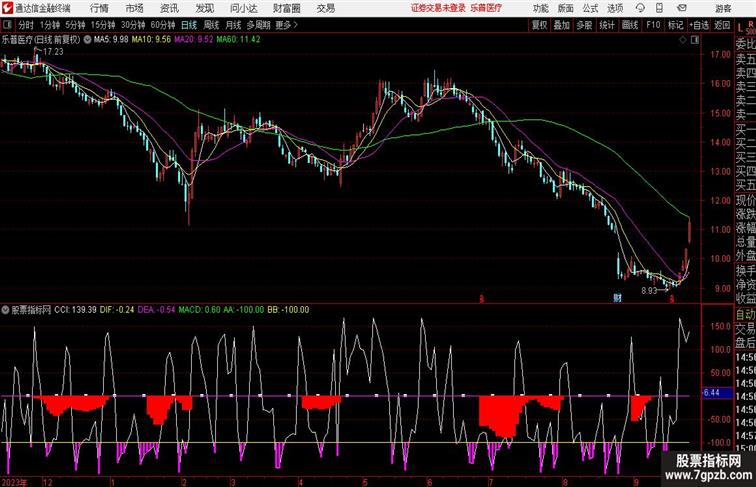The width and height of the screenshot is (756, 487).
Task: Click the mobile phone icon
Action: [659, 8]
